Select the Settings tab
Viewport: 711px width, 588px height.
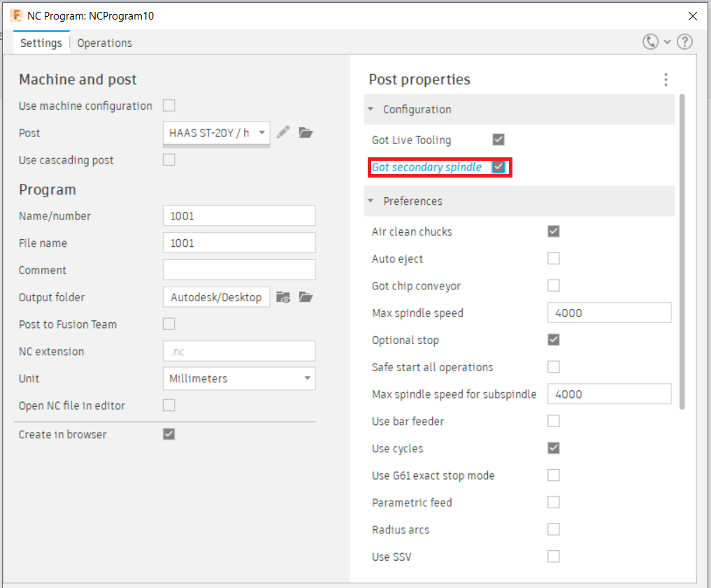pos(41,43)
